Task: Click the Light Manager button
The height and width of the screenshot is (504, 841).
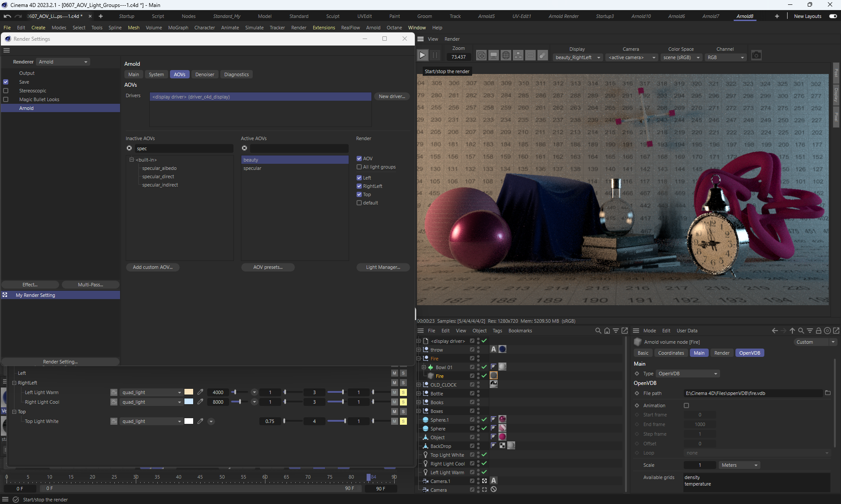Action: click(x=383, y=267)
